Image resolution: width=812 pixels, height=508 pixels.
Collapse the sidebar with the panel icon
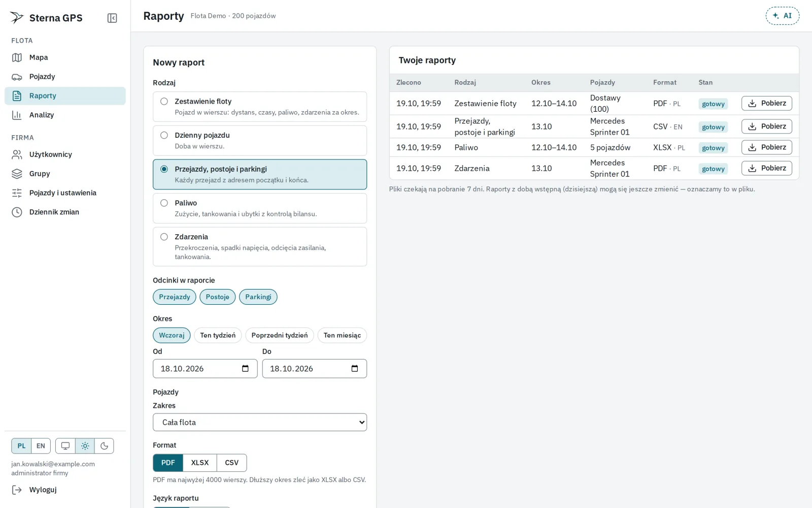(x=112, y=18)
